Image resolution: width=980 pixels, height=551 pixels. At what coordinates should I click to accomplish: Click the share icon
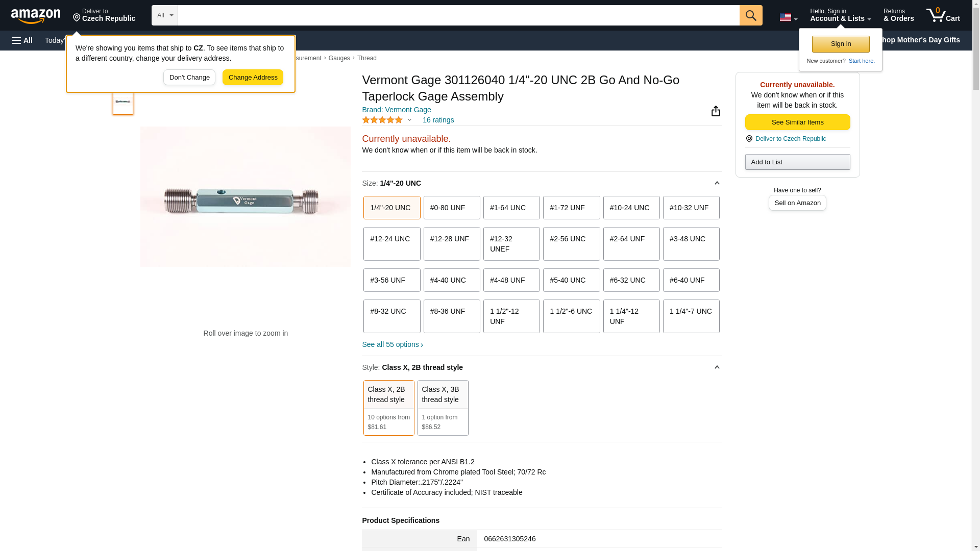(x=716, y=111)
